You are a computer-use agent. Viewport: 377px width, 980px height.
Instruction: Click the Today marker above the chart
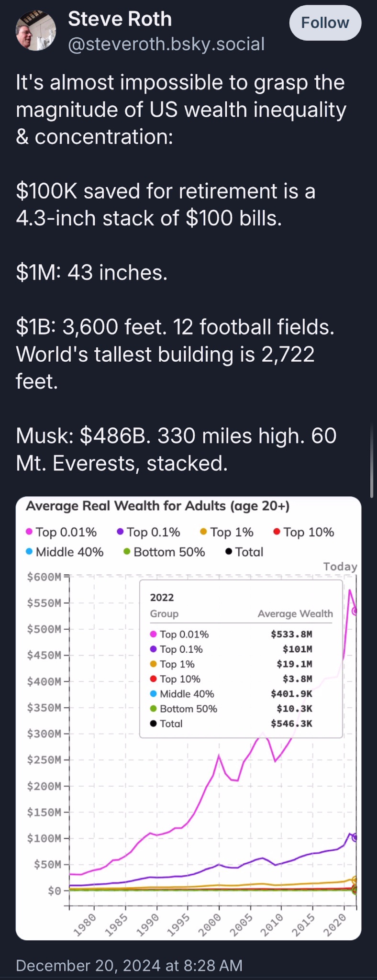tap(340, 567)
